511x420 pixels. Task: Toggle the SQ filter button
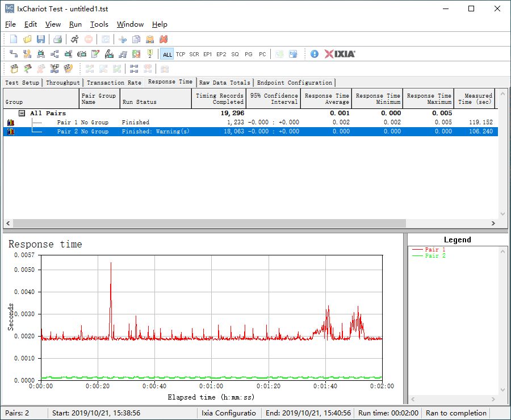click(235, 54)
